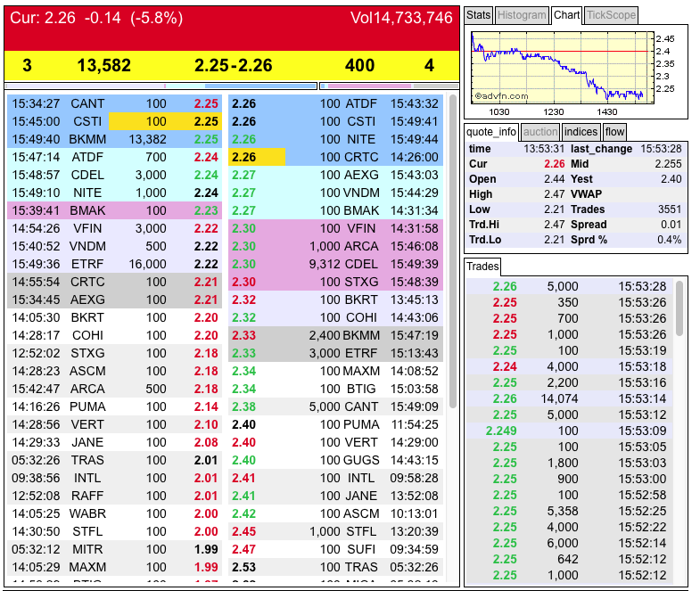Click the best bid-ask 2.25-2.26

(233, 65)
